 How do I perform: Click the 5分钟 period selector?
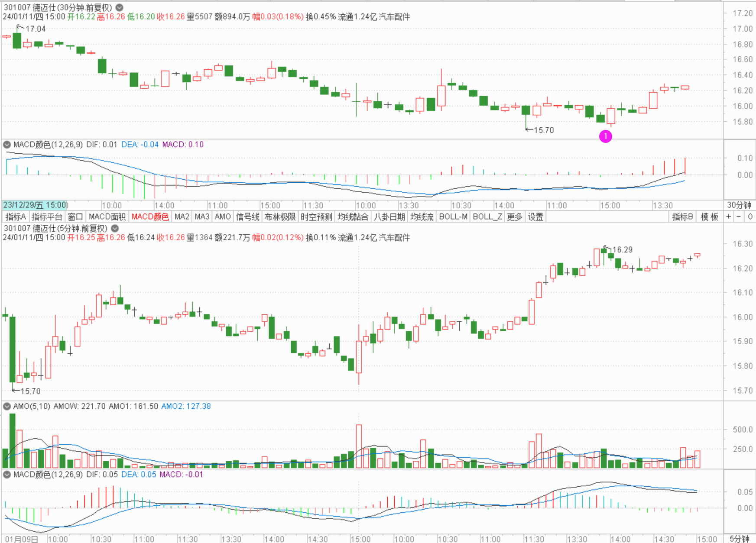click(x=739, y=539)
